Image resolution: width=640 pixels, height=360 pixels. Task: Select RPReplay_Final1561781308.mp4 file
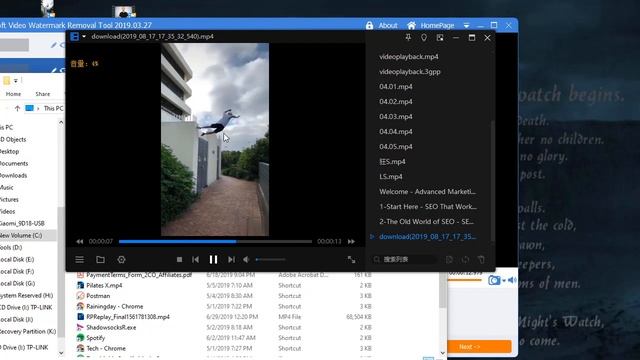(127, 317)
